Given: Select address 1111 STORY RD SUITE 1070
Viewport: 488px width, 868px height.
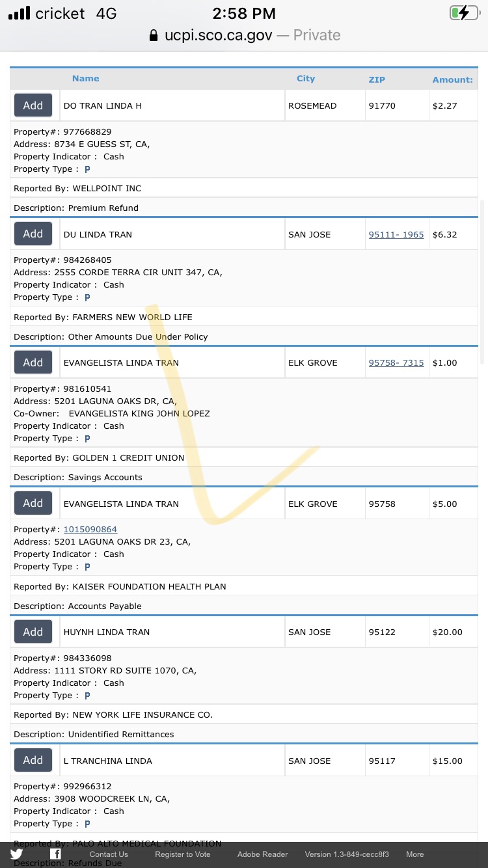Looking at the screenshot, I should pyautogui.click(x=105, y=671).
